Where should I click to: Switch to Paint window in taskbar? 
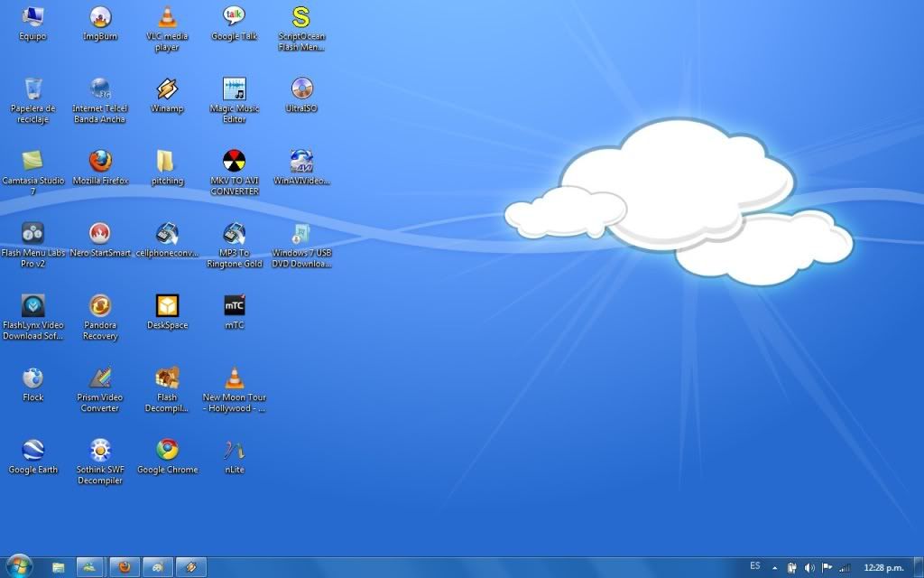pos(157,567)
